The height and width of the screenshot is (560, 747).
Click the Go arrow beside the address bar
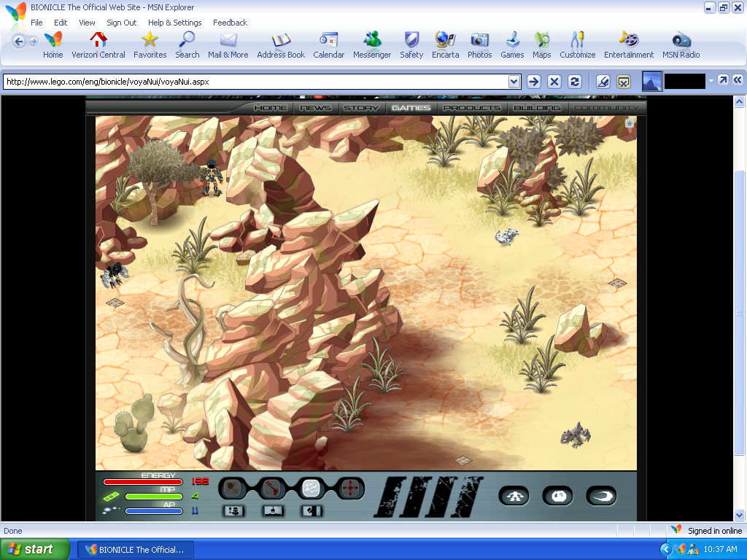[x=533, y=82]
